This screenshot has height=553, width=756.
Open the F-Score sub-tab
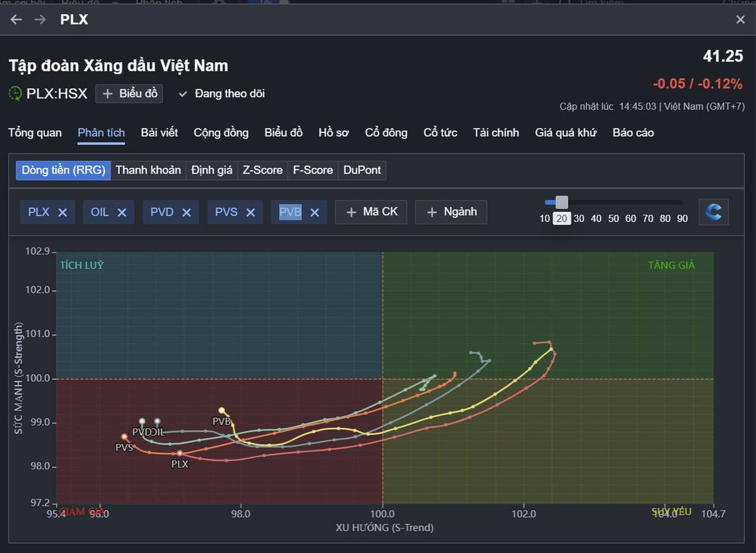(313, 170)
